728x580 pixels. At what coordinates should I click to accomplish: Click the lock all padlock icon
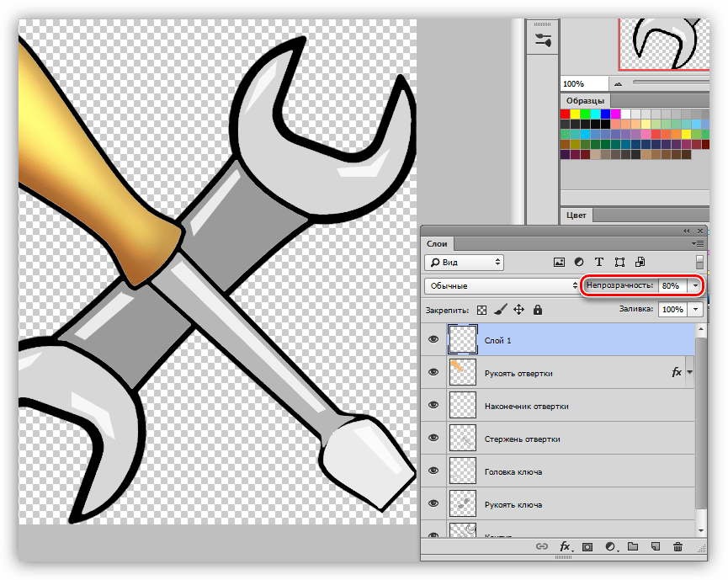pos(538,310)
